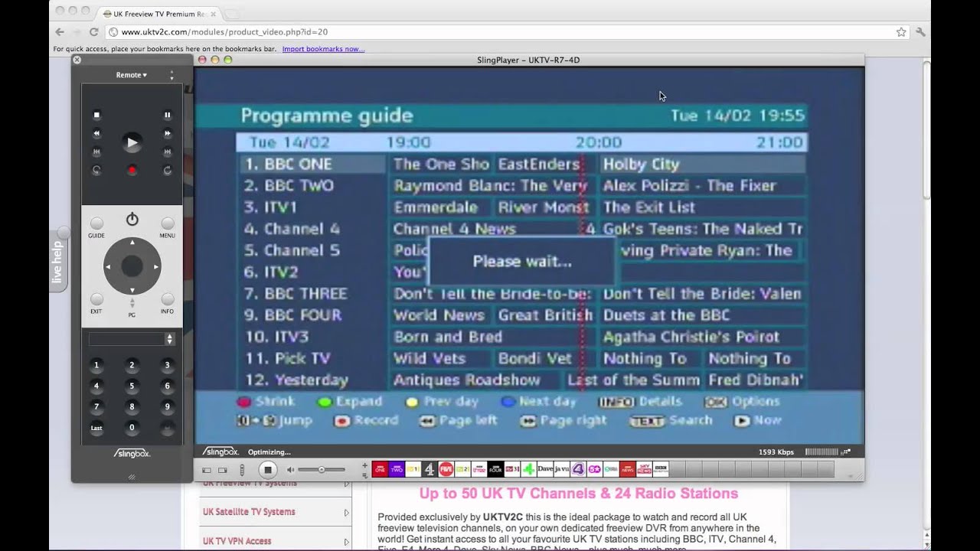Screen dimensions: 980x551
Task: Click the down arrow on the remote's D-pad
Action: coord(132,290)
